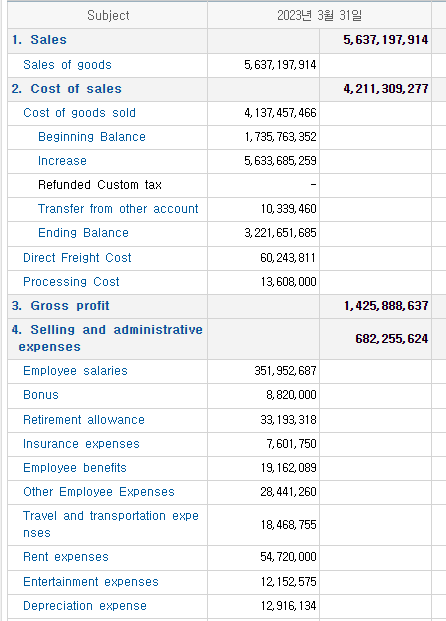The image size is (446, 621).
Task: Select the 2023년 3월 31일 column header
Action: (319, 15)
